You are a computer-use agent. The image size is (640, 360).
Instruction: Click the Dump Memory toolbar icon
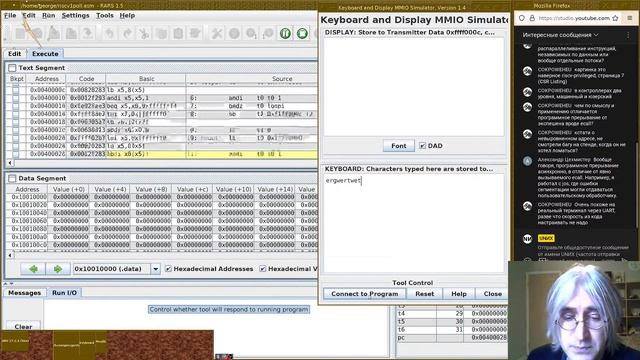click(x=87, y=33)
